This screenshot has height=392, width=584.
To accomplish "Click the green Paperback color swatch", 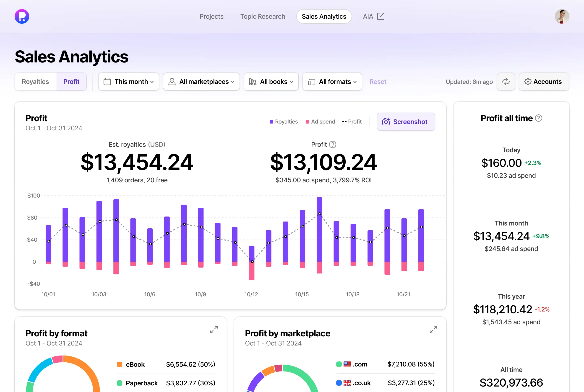I will [120, 383].
